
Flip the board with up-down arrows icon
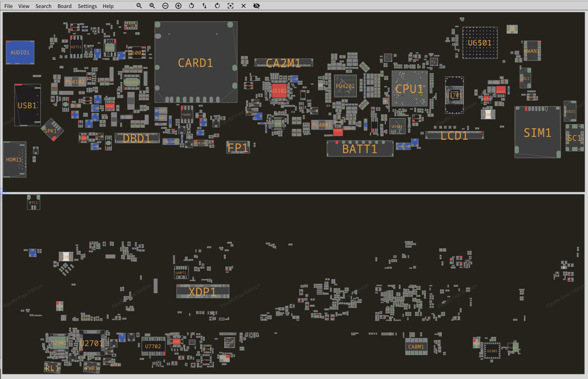pos(204,6)
